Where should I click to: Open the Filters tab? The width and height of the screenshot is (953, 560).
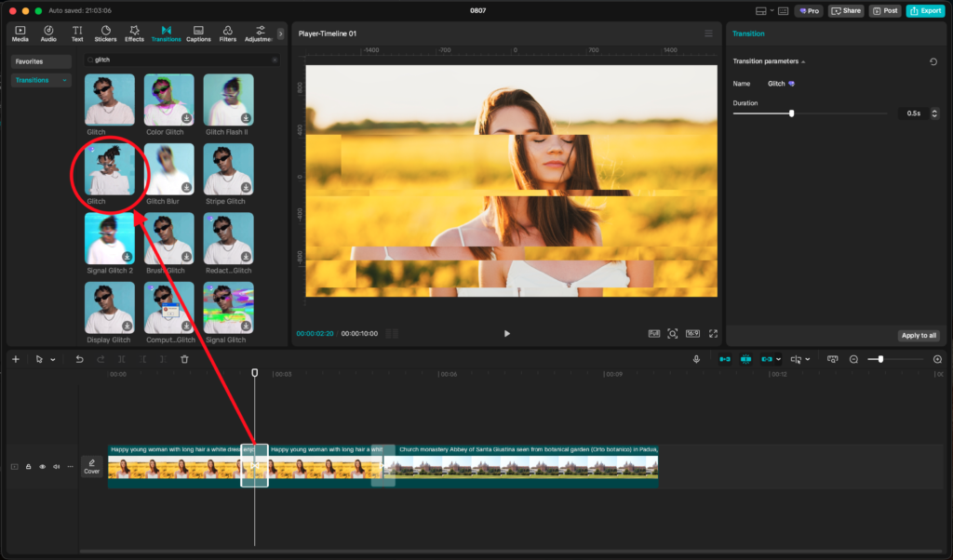click(x=227, y=33)
